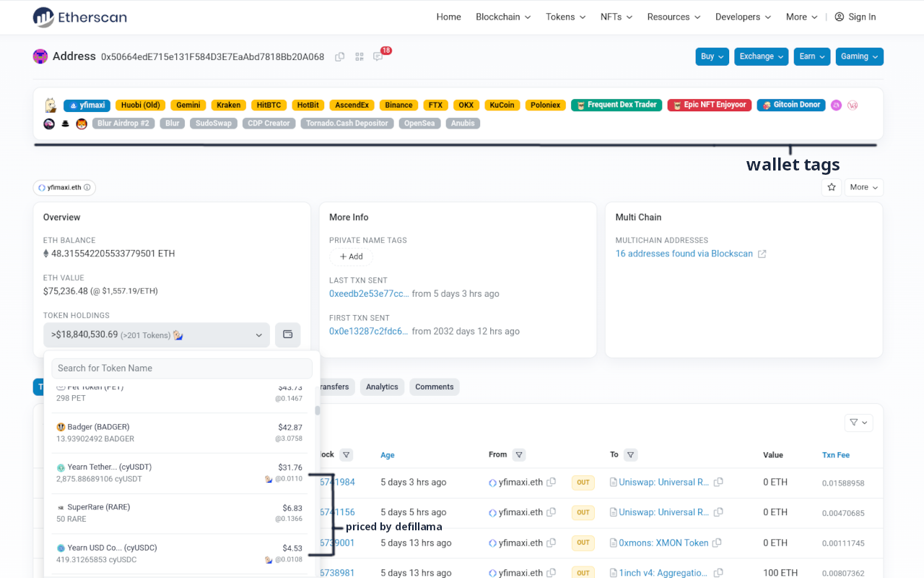Focus the Search for Token Name field
This screenshot has width=924, height=578.
pos(182,368)
